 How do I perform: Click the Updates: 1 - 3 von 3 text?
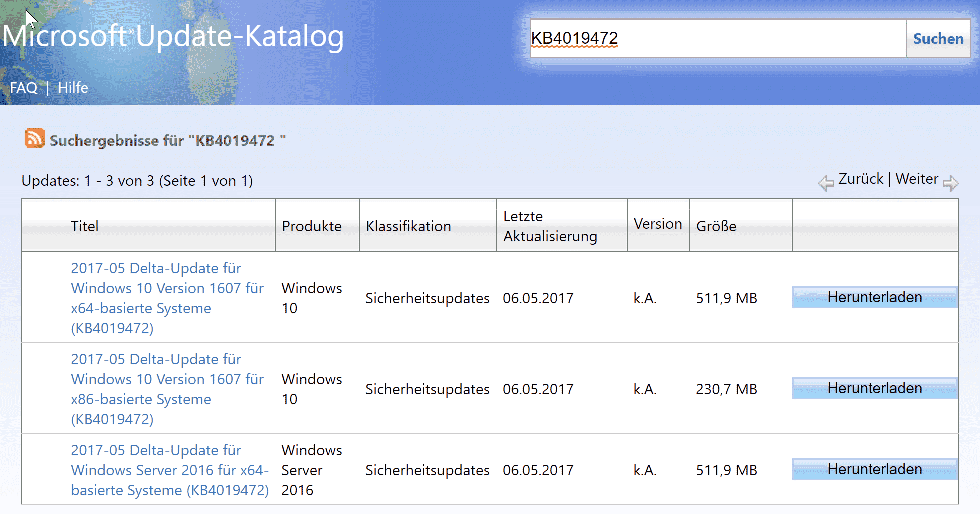click(137, 181)
